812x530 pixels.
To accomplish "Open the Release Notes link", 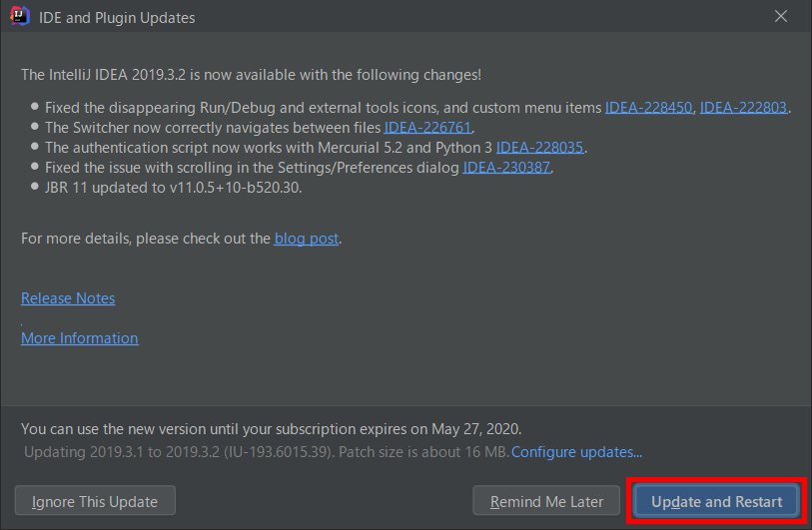I will coord(68,298).
